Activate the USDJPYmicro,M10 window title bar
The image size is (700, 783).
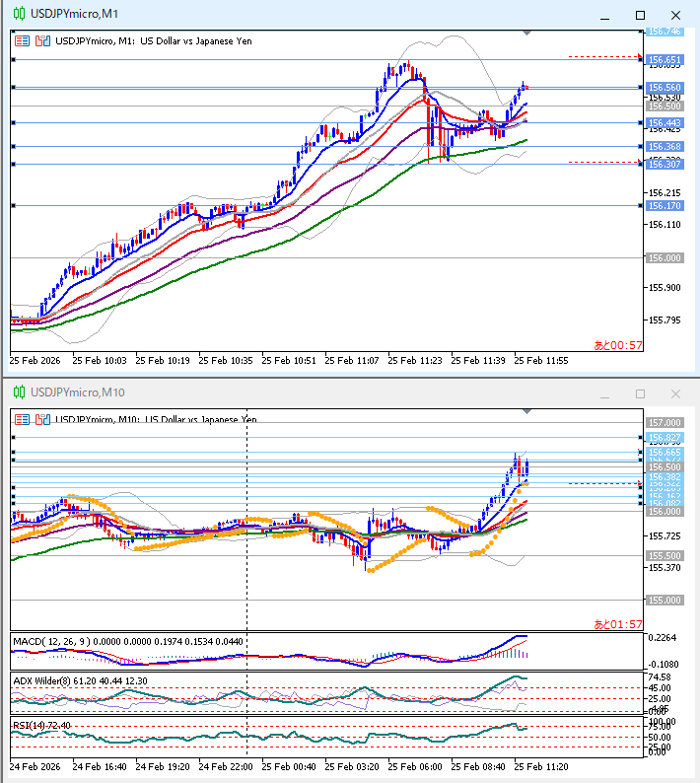(x=296, y=392)
